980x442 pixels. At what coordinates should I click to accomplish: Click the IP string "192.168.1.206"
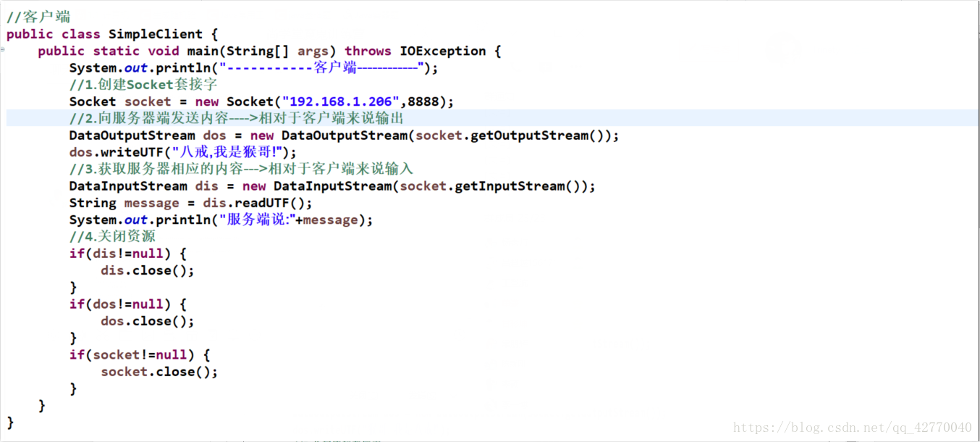[x=342, y=101]
